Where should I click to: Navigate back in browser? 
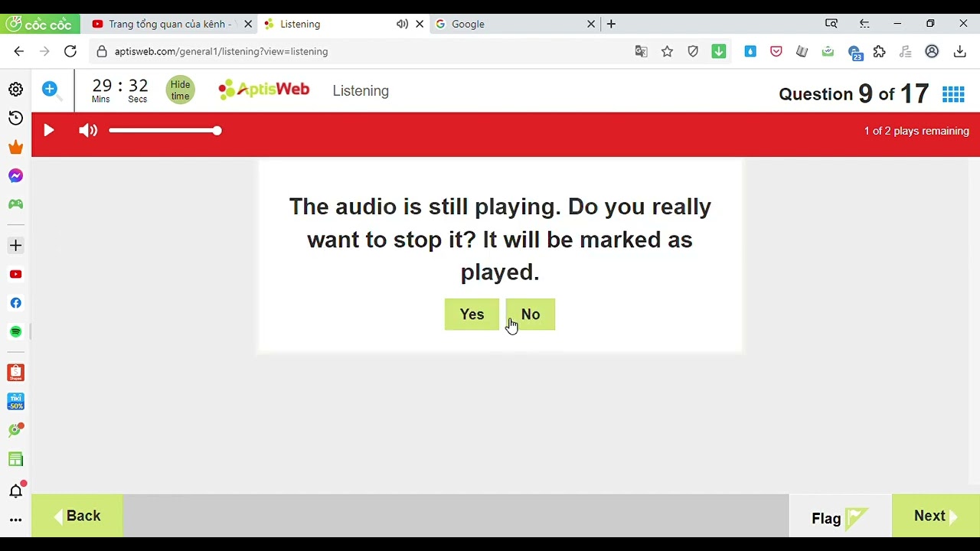(19, 51)
